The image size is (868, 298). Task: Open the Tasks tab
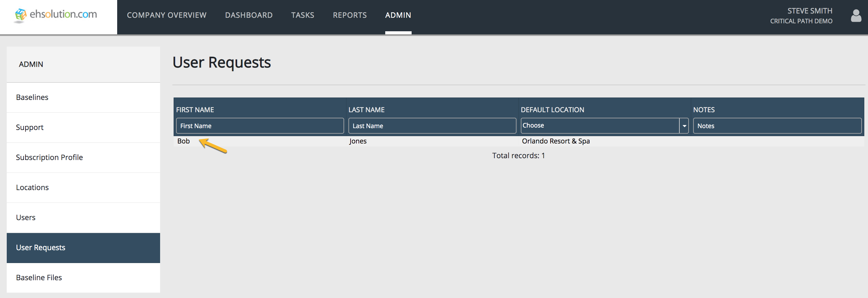pos(302,15)
